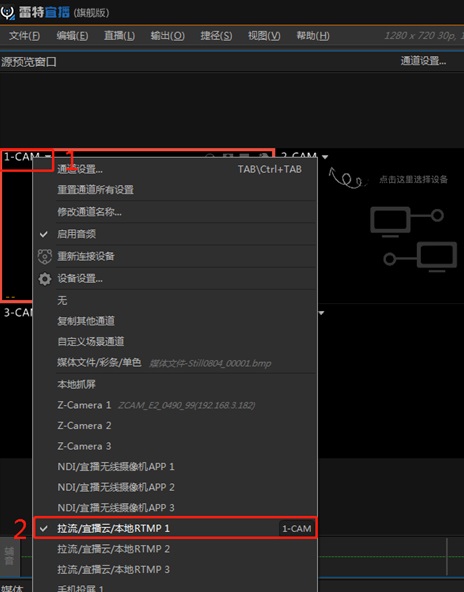Toggle the 启用音频 checkmark option
Viewport: 464px width, 592px height.
coord(44,234)
